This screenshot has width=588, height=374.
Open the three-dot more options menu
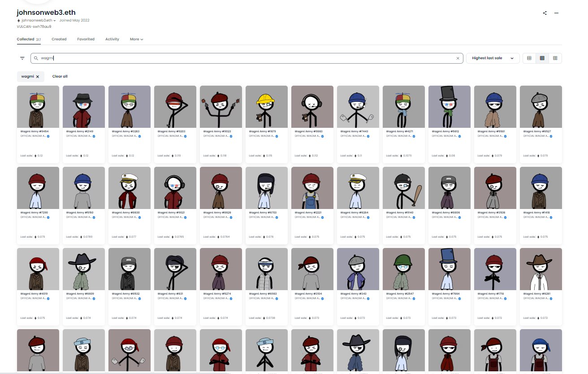556,13
